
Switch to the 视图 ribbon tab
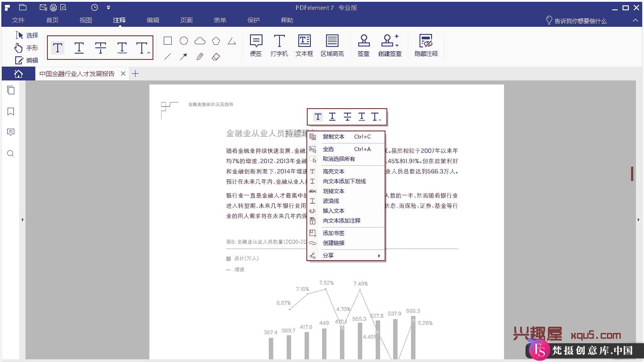coord(86,21)
